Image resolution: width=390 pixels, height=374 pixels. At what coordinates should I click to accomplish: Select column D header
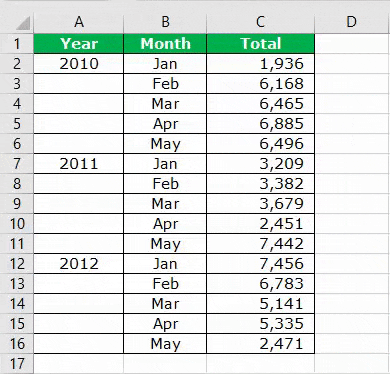coord(352,22)
